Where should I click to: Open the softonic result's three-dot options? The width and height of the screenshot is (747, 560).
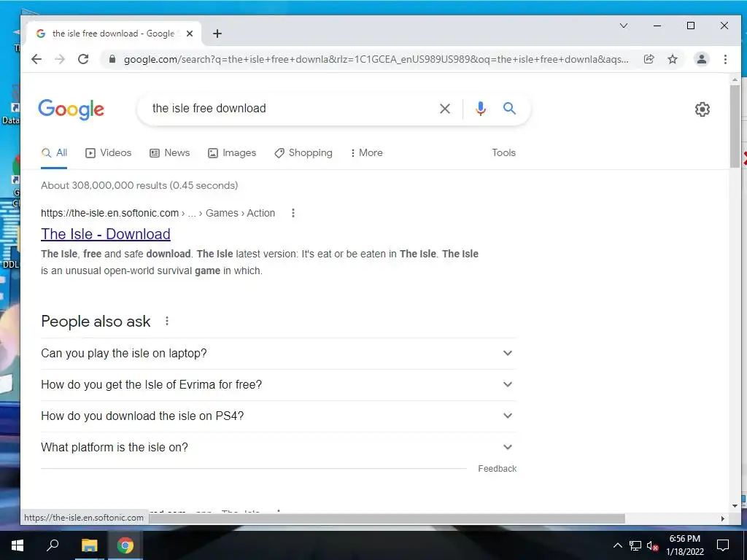(293, 213)
